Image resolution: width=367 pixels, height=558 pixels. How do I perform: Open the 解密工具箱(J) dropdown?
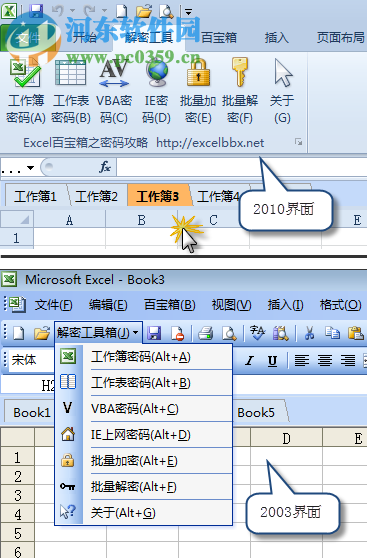(98, 333)
